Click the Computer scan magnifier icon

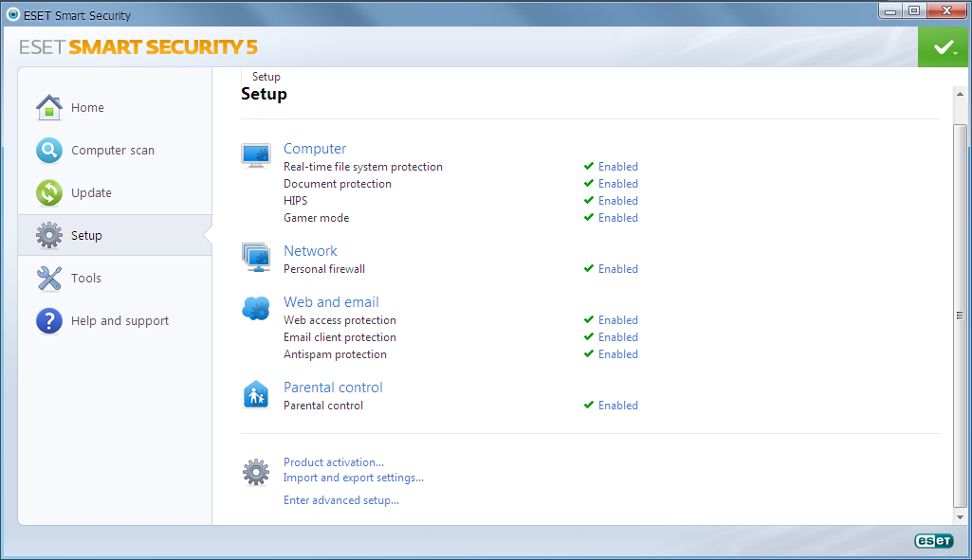[x=49, y=150]
